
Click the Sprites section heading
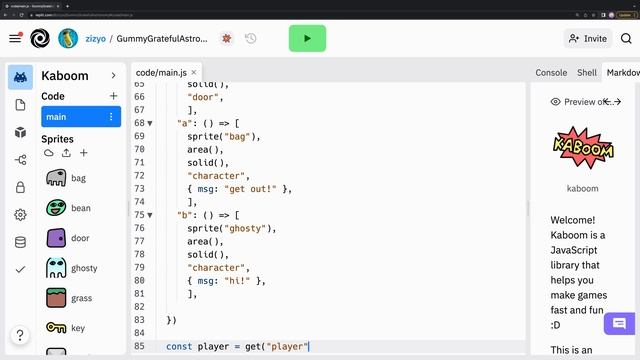(x=57, y=139)
